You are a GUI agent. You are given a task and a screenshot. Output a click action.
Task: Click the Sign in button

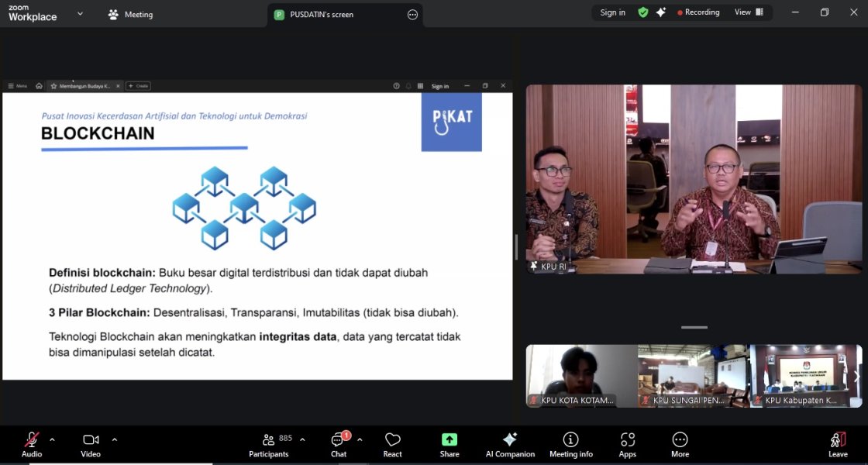[x=612, y=12]
